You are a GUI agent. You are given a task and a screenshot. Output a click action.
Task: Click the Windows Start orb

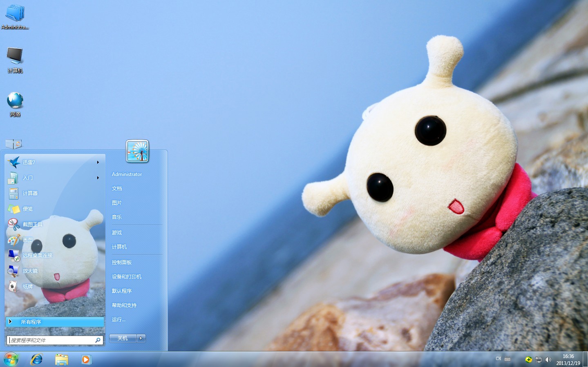[11, 359]
